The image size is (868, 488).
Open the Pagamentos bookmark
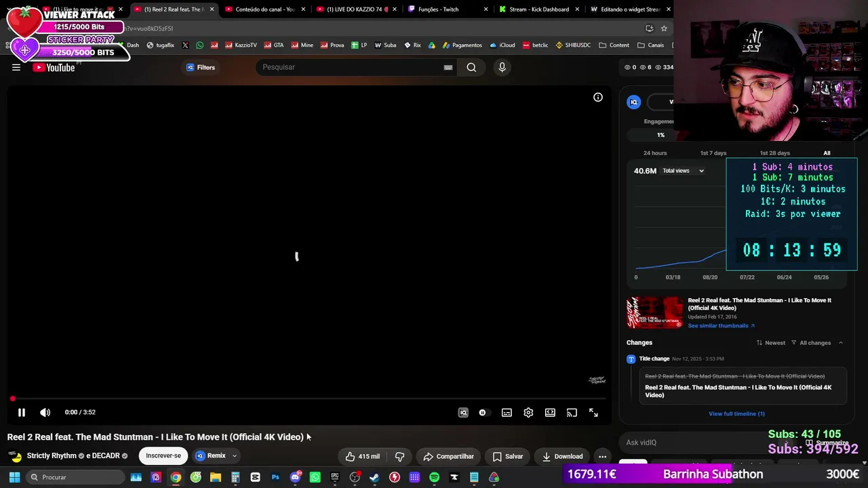(x=462, y=45)
